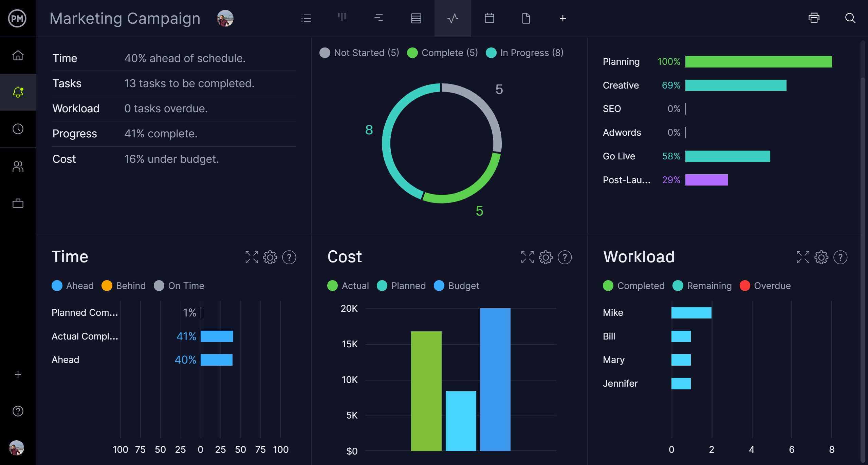Select the Marketing Campaign tab
The height and width of the screenshot is (465, 868).
click(x=125, y=18)
